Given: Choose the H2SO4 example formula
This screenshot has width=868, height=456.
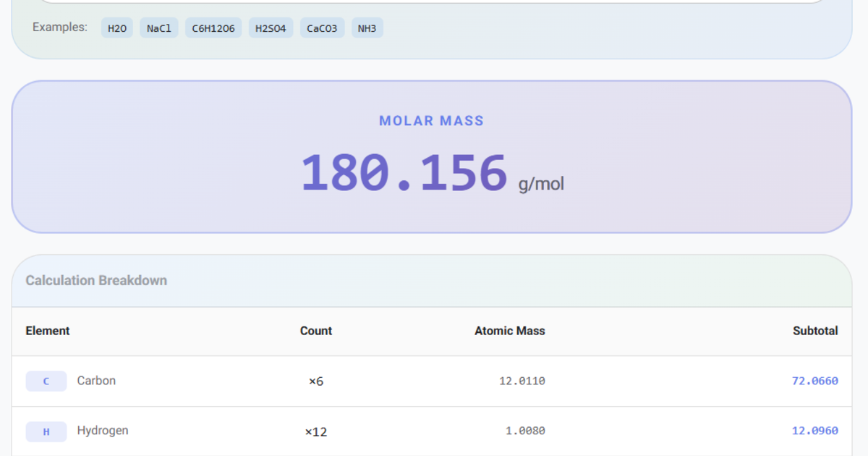Looking at the screenshot, I should [x=271, y=28].
